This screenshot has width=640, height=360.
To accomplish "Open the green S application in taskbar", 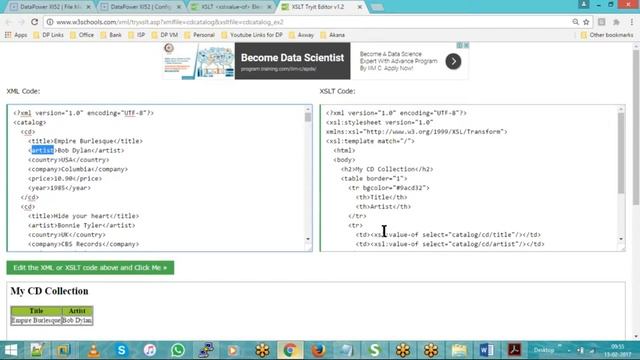I will point(374,350).
